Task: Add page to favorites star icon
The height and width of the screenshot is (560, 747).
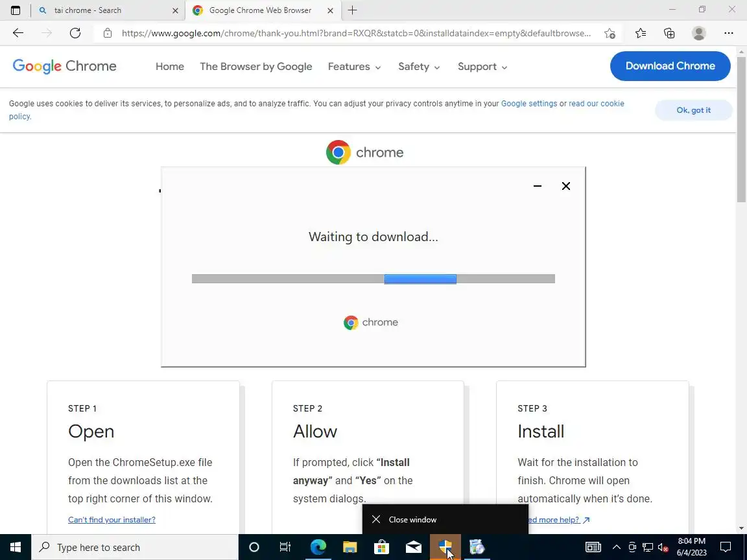Action: point(610,33)
